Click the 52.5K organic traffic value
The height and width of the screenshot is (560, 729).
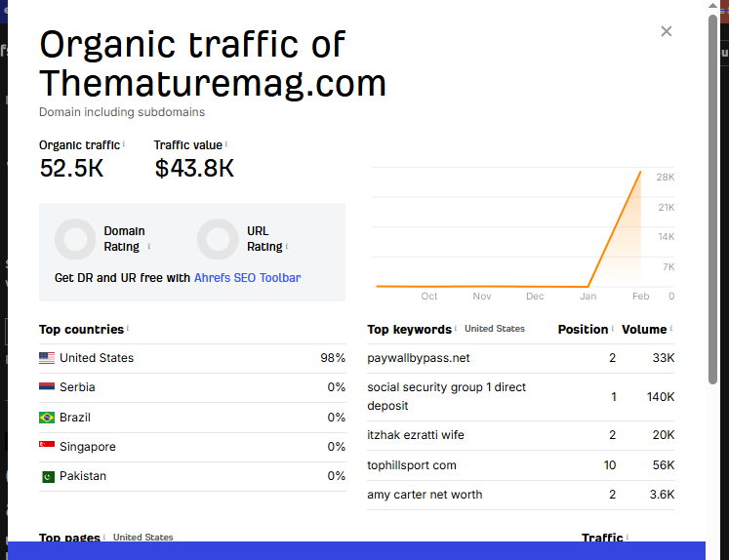tap(71, 168)
